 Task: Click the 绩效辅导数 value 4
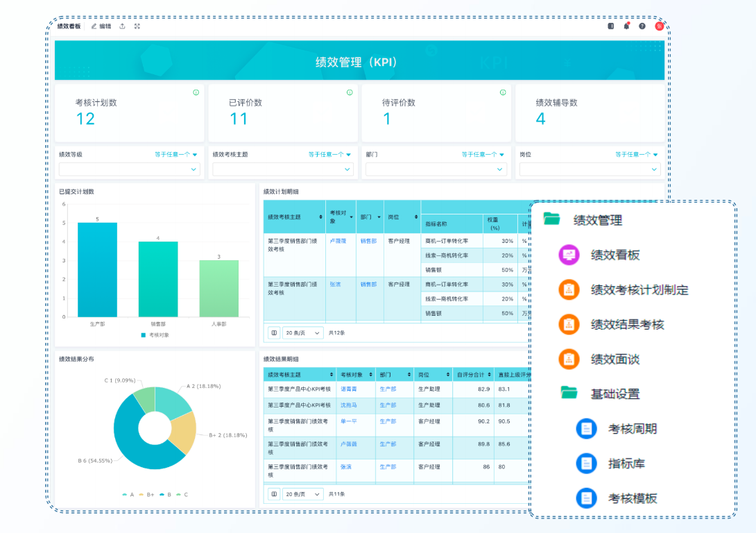(x=540, y=119)
